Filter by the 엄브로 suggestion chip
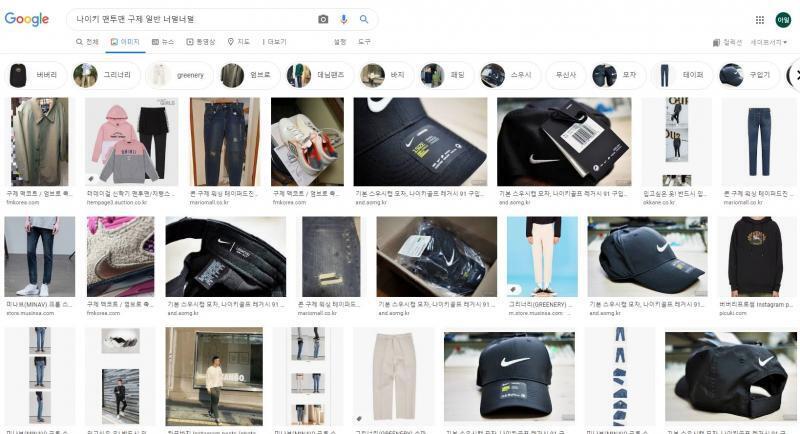800x434 pixels. pos(249,75)
